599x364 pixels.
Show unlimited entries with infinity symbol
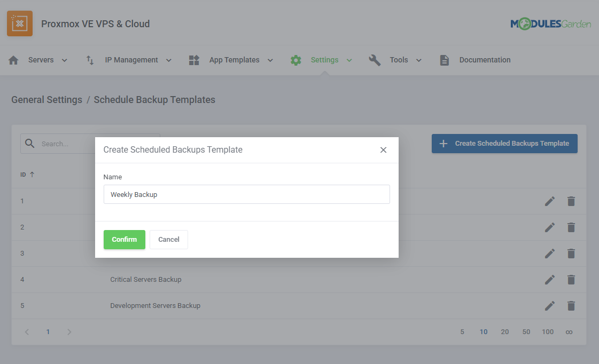[569, 333]
